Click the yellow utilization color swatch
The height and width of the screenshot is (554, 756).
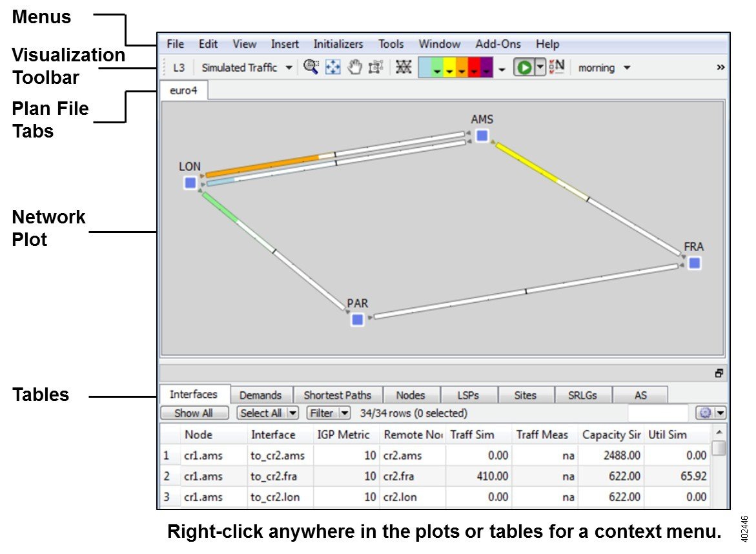tap(449, 67)
